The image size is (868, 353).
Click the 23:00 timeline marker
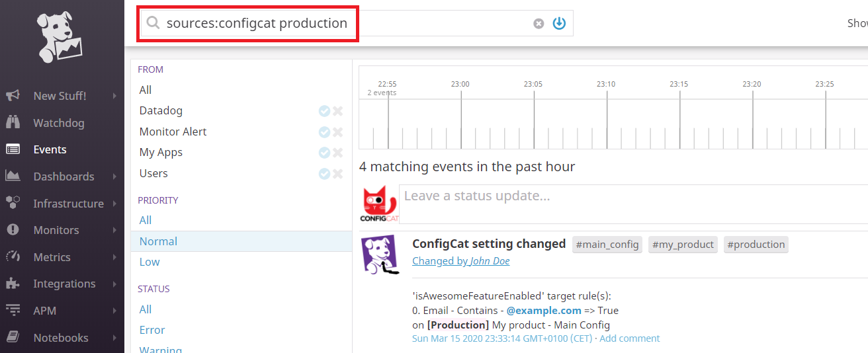460,84
